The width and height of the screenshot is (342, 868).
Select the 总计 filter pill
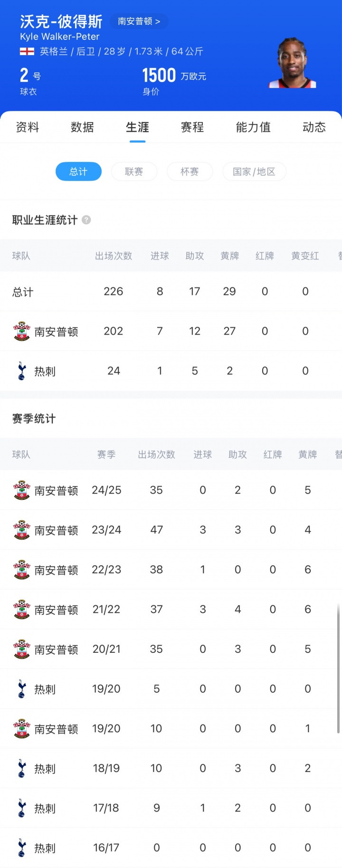[x=78, y=172]
